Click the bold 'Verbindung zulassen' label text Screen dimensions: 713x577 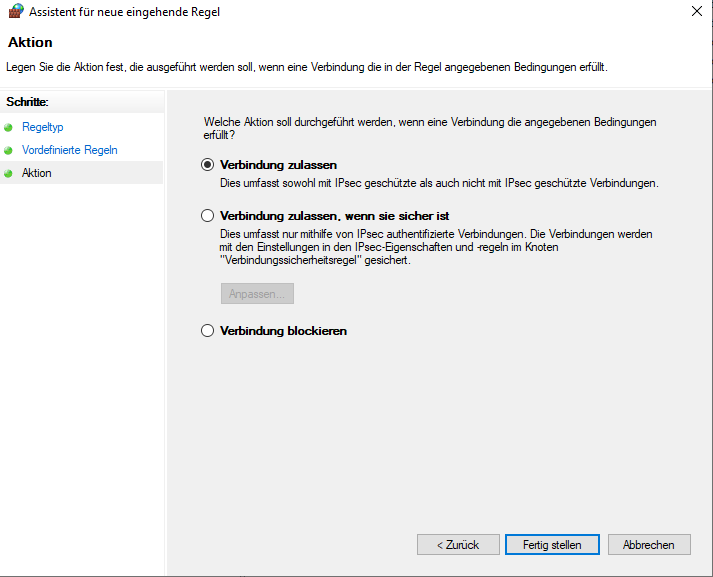(x=278, y=165)
